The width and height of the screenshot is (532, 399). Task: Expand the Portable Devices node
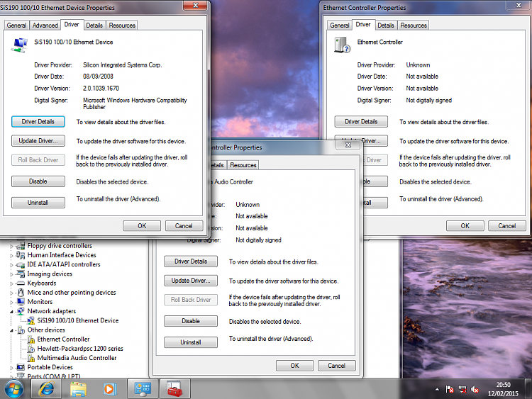(x=11, y=368)
